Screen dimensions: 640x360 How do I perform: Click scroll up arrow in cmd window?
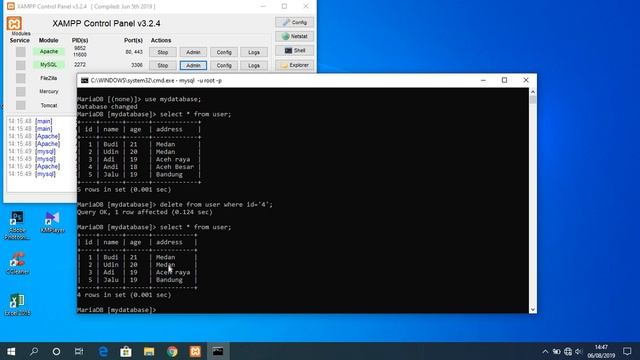pos(533,91)
